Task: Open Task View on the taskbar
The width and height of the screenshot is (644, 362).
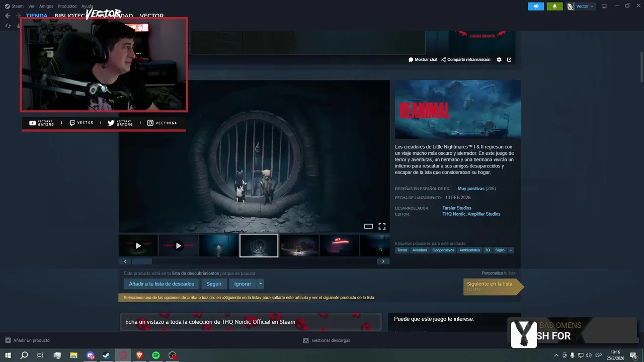Action: (40, 355)
